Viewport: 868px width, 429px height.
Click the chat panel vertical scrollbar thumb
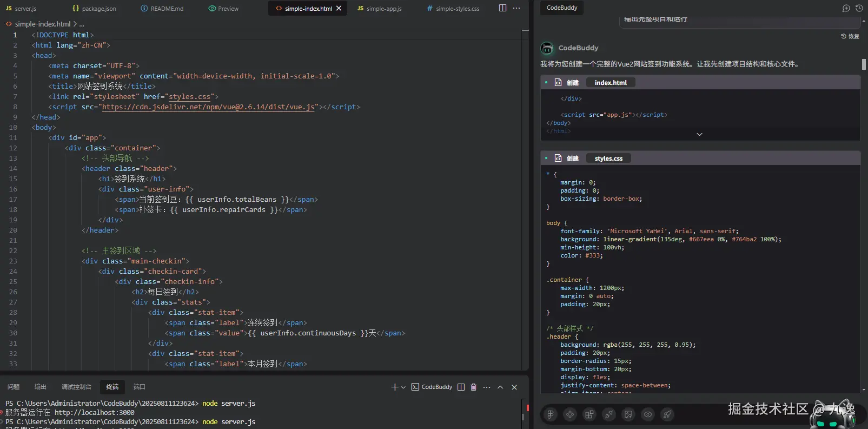point(864,64)
